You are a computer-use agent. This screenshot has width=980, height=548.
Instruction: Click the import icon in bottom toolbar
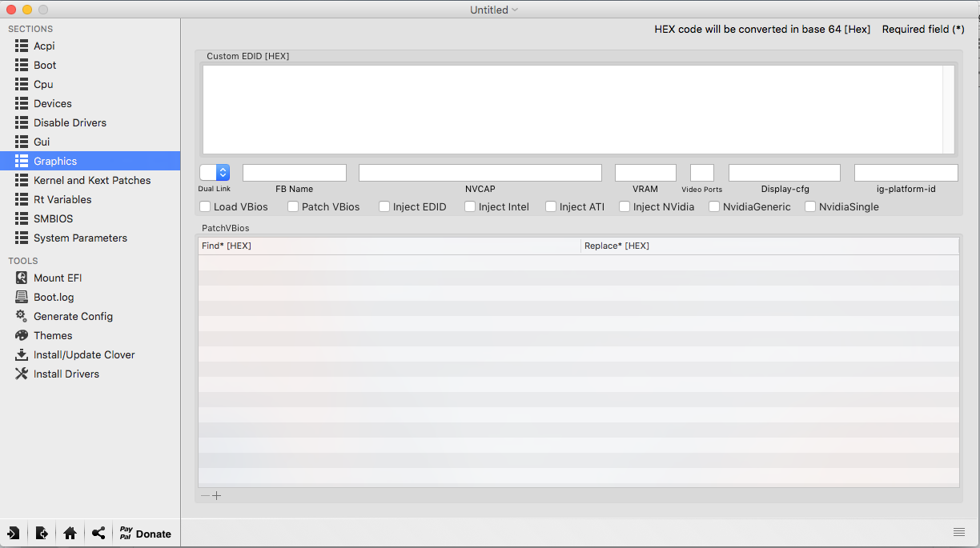[14, 534]
